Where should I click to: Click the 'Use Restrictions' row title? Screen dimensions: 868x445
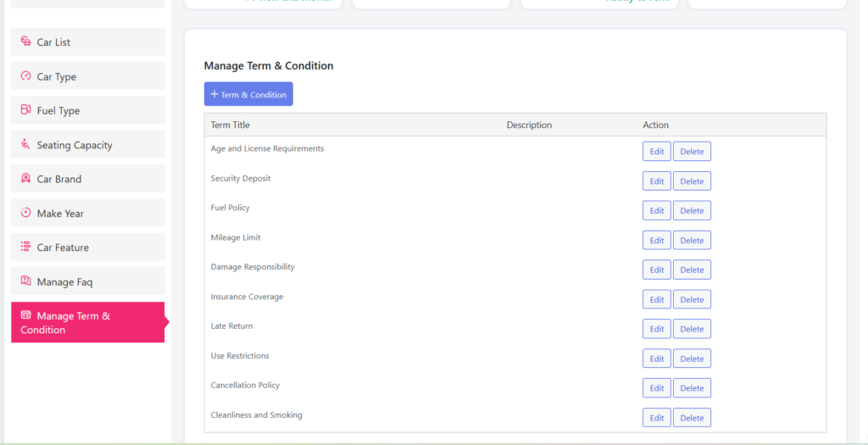[240, 355]
